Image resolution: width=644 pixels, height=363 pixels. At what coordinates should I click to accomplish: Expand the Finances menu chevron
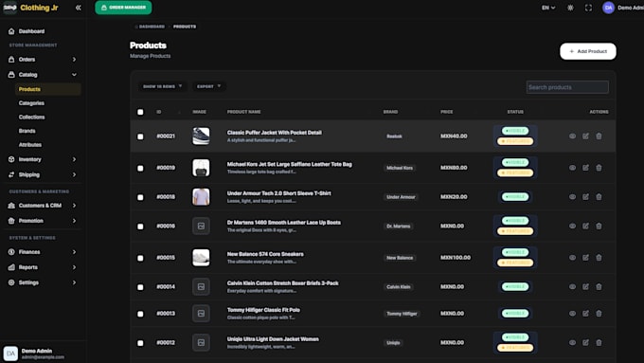click(74, 252)
